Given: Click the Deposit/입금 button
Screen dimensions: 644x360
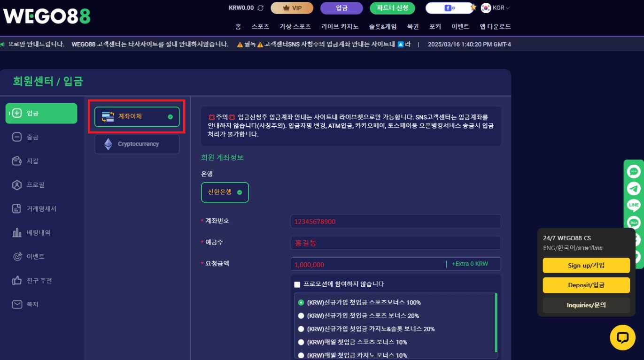Looking at the screenshot, I should click(586, 285).
